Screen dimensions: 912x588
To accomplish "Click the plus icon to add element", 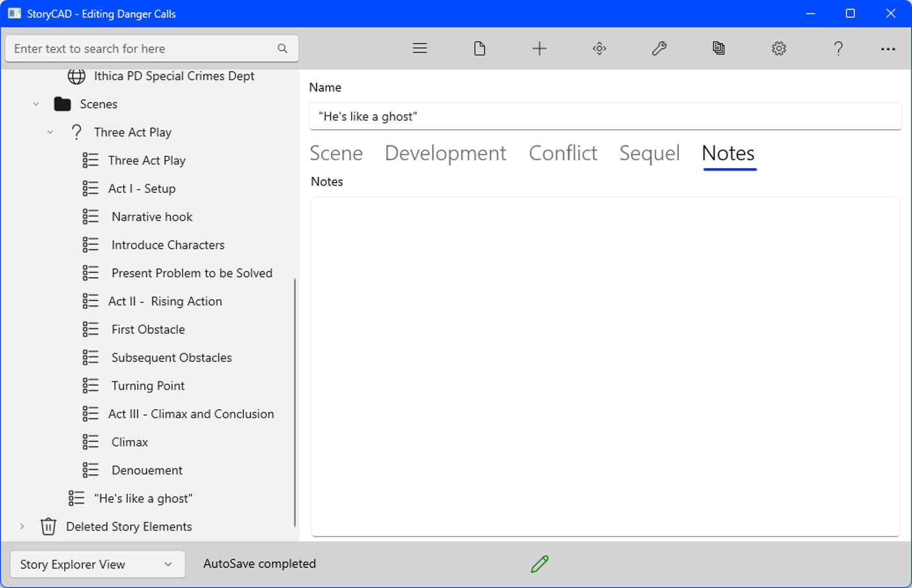I will [x=539, y=49].
